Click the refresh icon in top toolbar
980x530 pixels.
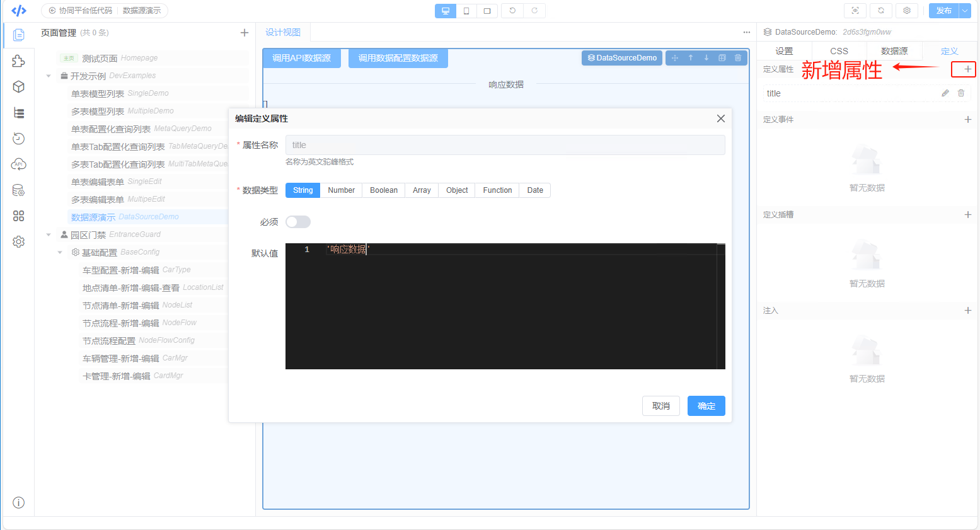[x=881, y=11]
